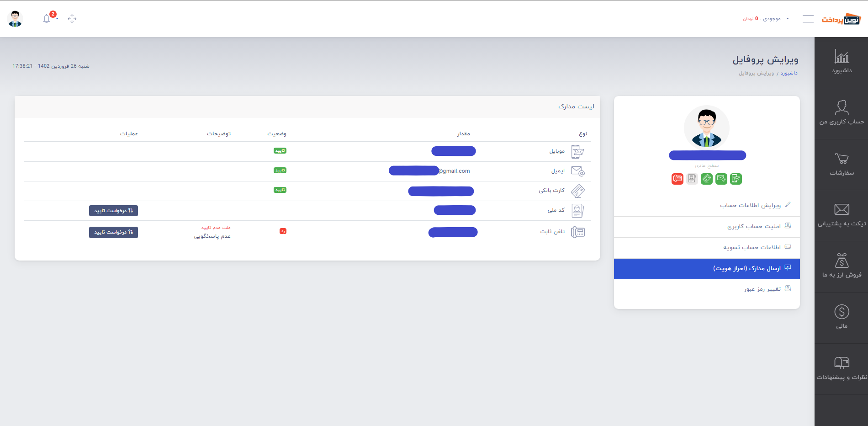The width and height of the screenshot is (868, 426).
Task: Click the نوین پرداخت logo
Action: (841, 19)
